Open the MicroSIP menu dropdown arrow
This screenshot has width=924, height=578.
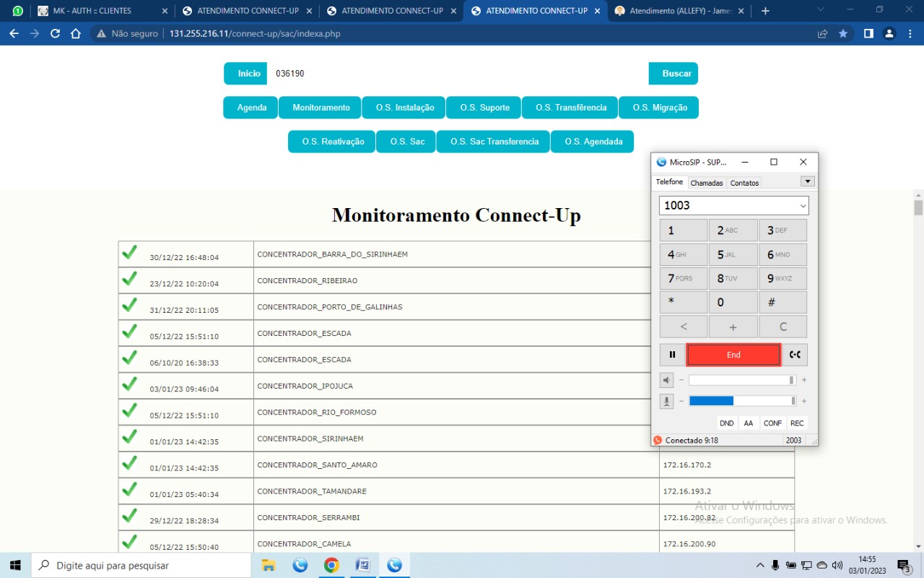tap(808, 182)
